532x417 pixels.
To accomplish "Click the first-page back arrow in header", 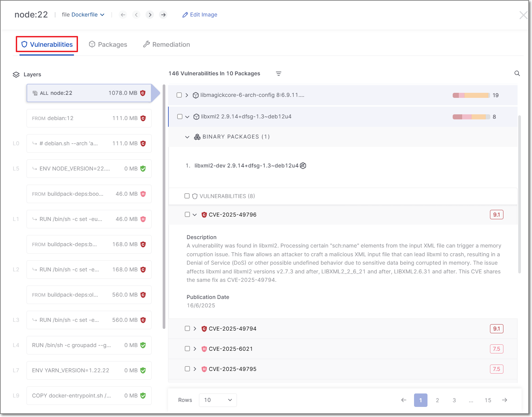I will pos(123,15).
